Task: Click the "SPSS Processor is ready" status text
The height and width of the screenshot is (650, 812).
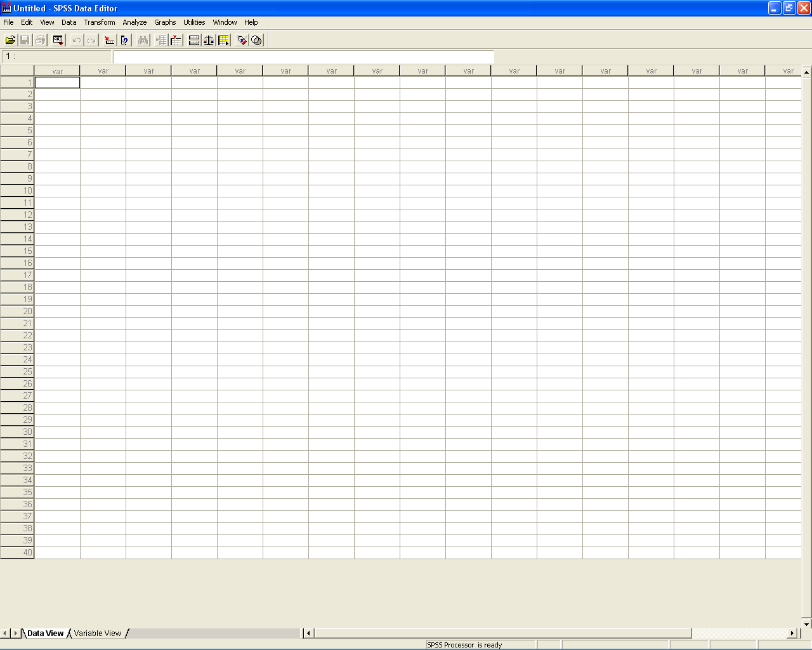Action: 464,645
